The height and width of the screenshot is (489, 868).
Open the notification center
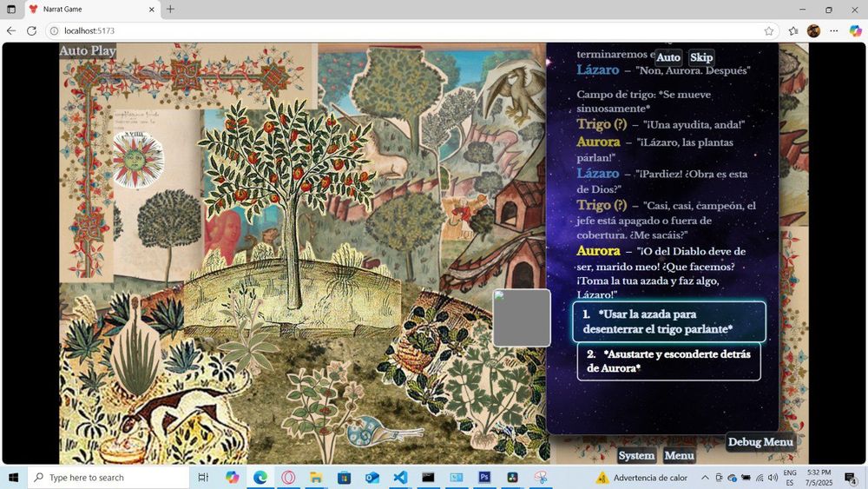[x=851, y=478]
